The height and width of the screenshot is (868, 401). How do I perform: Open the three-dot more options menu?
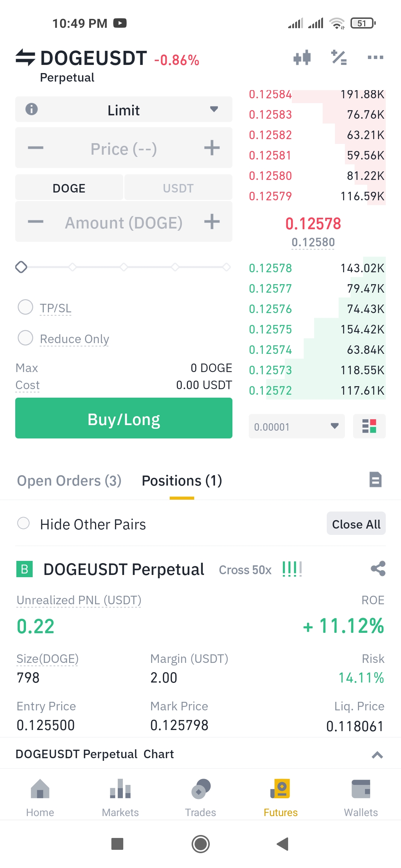375,57
